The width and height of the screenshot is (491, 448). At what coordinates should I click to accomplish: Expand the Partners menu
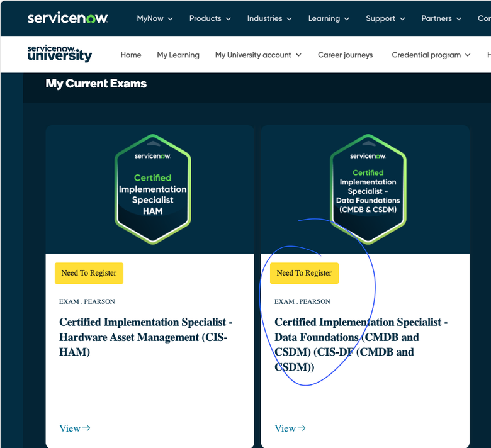(x=441, y=18)
